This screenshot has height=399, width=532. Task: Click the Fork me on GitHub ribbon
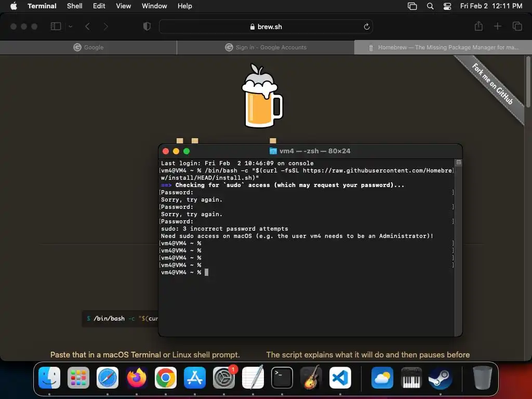pyautogui.click(x=493, y=84)
